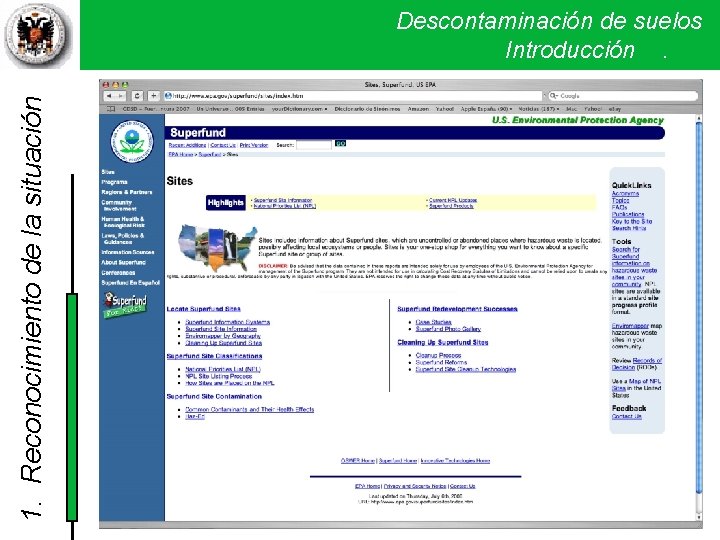Click the Safari forward arrow button

point(120,96)
